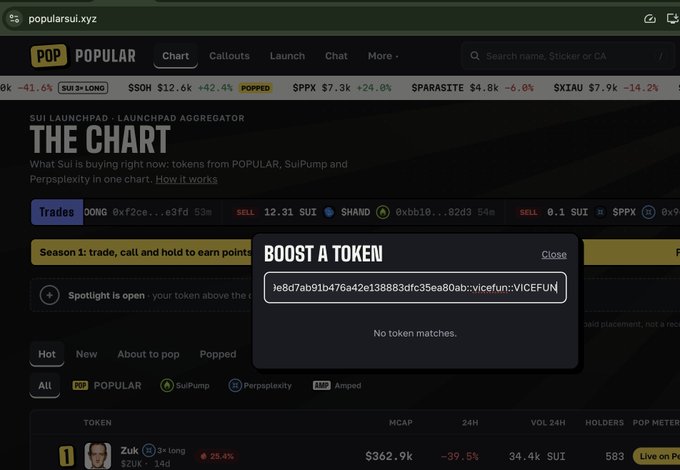Open the Chart tab
Image resolution: width=680 pixels, height=470 pixels.
[176, 56]
